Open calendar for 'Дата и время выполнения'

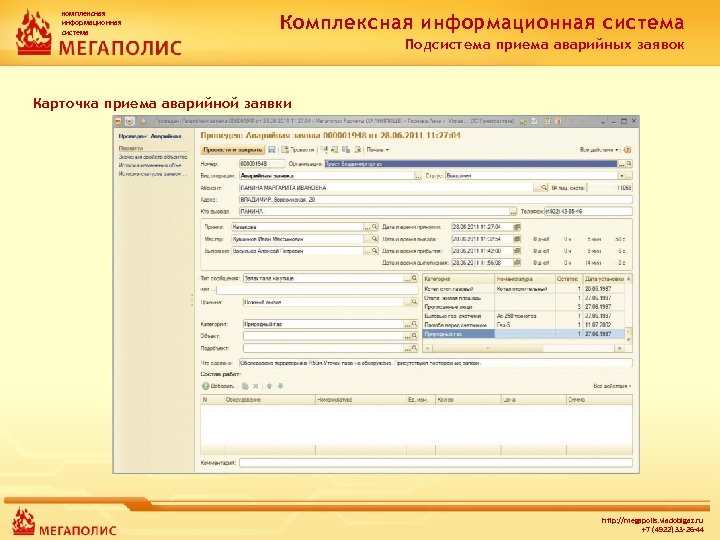[517, 263]
